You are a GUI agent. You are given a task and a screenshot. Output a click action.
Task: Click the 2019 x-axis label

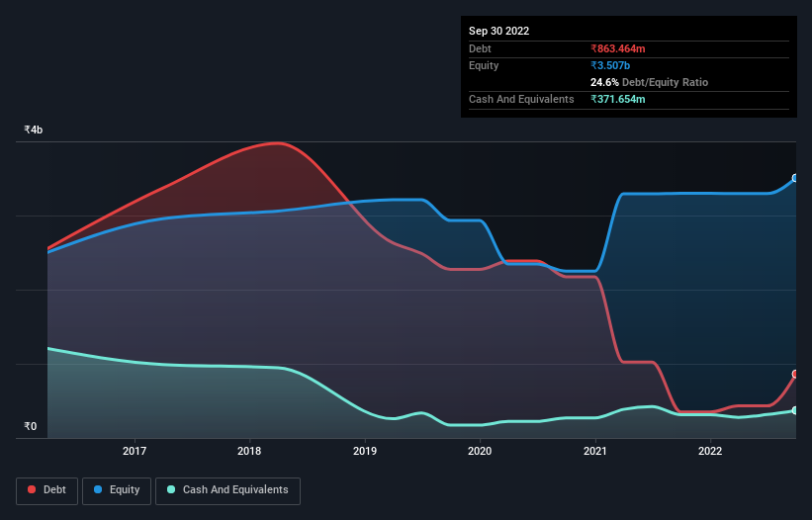click(365, 451)
